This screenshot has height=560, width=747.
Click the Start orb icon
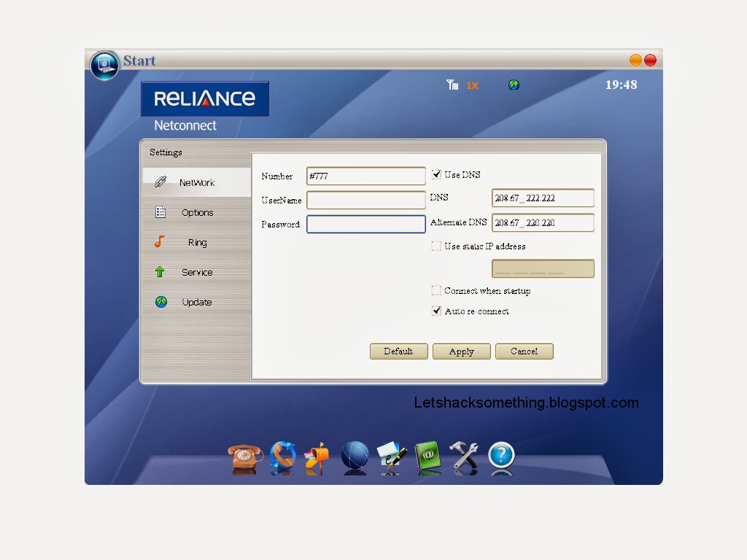[104, 65]
